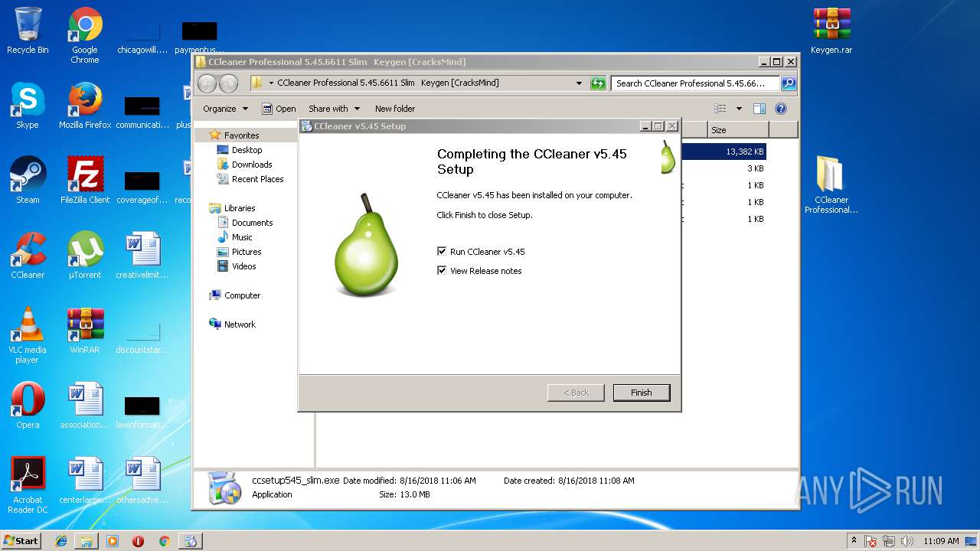Screen dimensions: 980x551
Task: Click Explorer refresh button beside address bar
Action: click(598, 83)
